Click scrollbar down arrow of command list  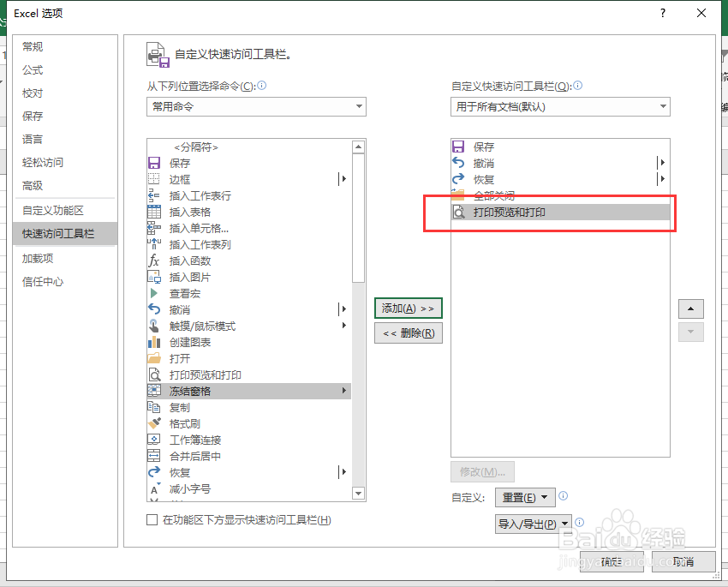(358, 494)
